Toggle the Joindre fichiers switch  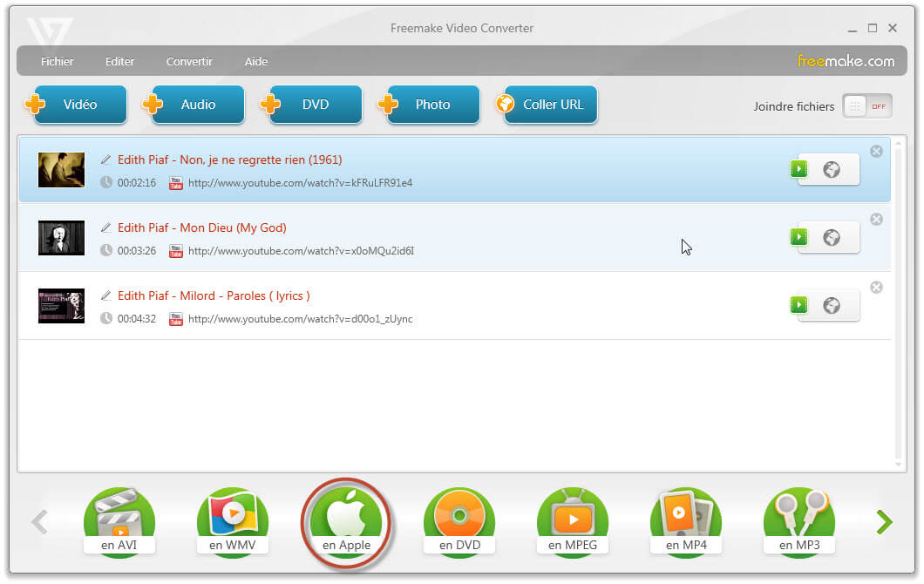click(867, 106)
